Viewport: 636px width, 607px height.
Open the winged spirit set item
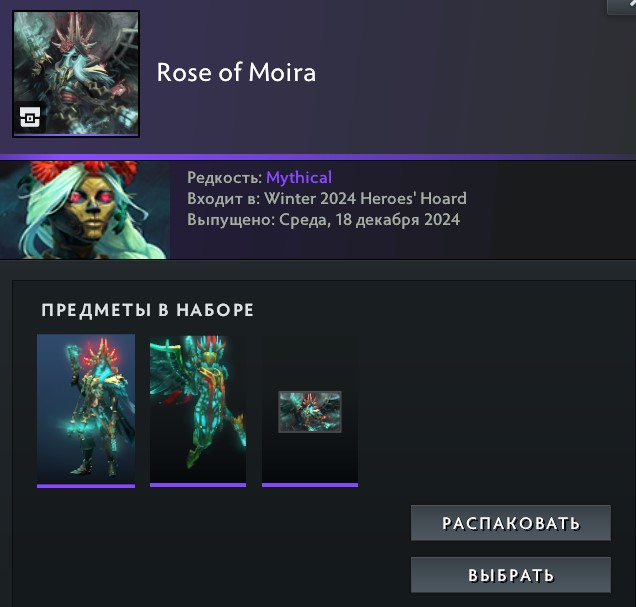pyautogui.click(x=198, y=409)
